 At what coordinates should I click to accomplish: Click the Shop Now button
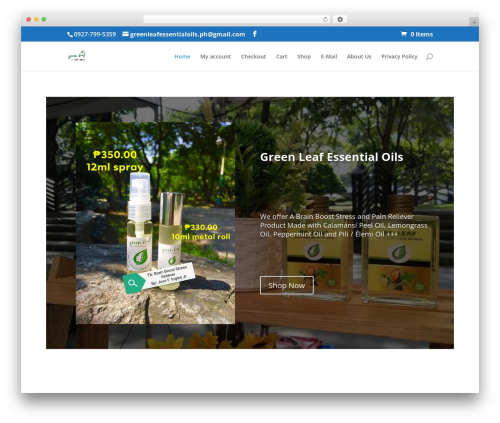(x=287, y=285)
